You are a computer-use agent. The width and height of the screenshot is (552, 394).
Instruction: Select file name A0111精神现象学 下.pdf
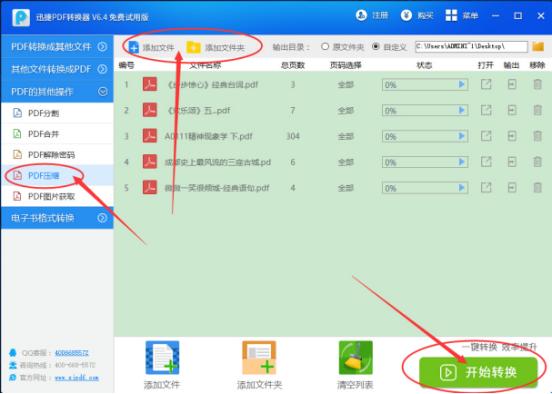(208, 136)
